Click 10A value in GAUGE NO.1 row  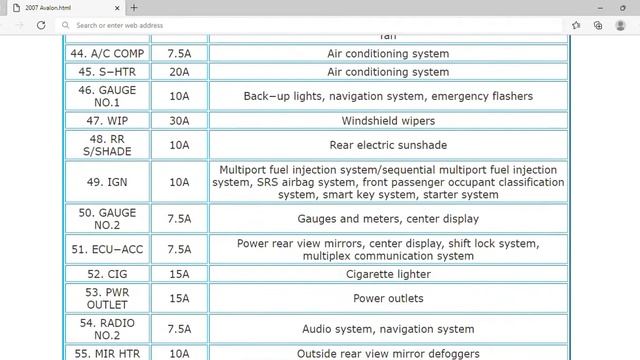[x=179, y=96]
